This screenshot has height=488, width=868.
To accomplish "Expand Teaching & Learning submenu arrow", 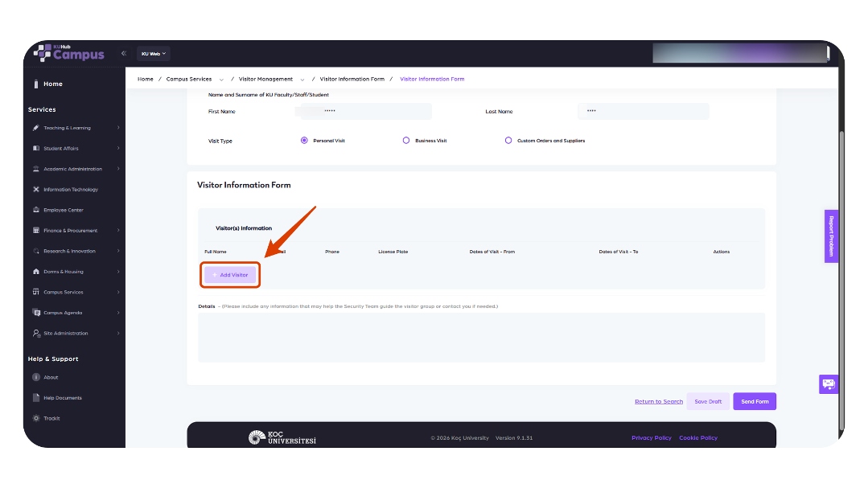I will tap(118, 128).
